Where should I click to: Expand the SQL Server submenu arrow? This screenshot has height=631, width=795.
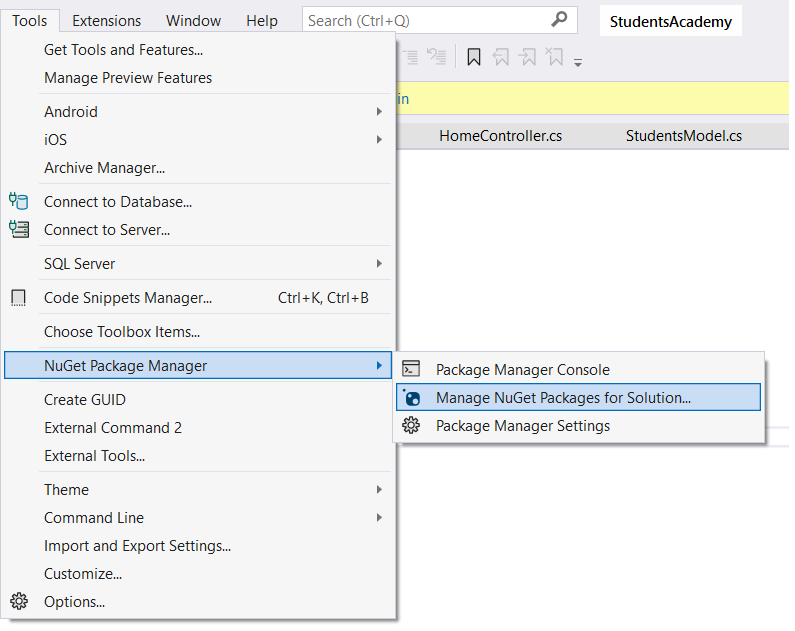coord(379,264)
